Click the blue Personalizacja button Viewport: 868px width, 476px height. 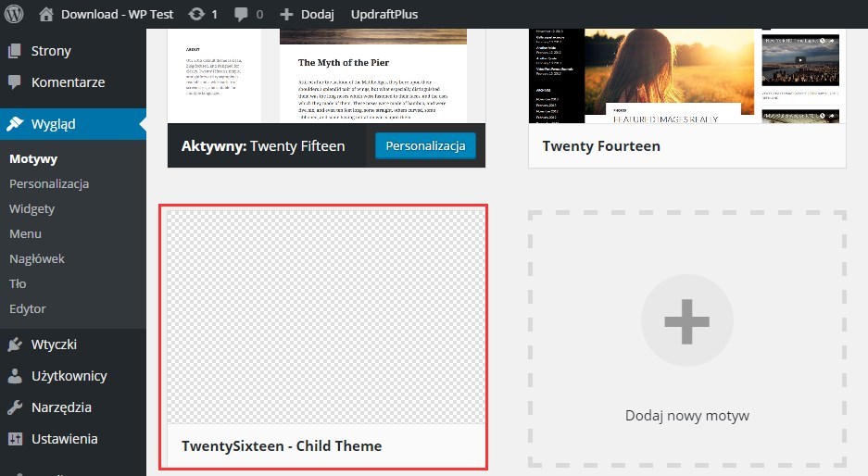[425, 146]
